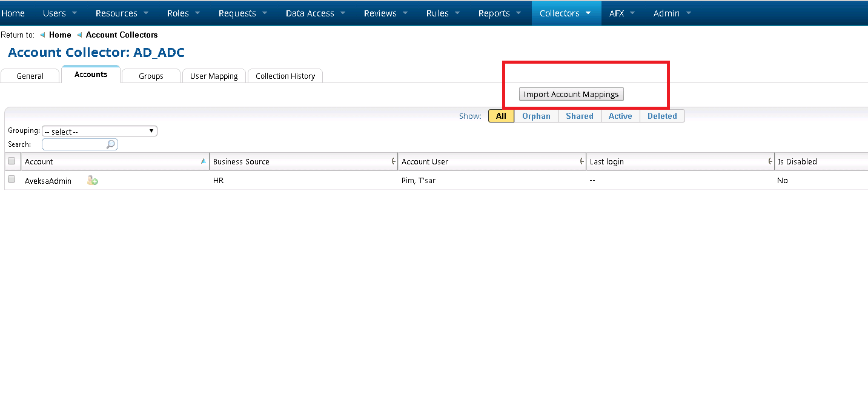This screenshot has width=868, height=393.
Task: Follow the Account Collectors breadcrumb link
Action: coord(121,35)
